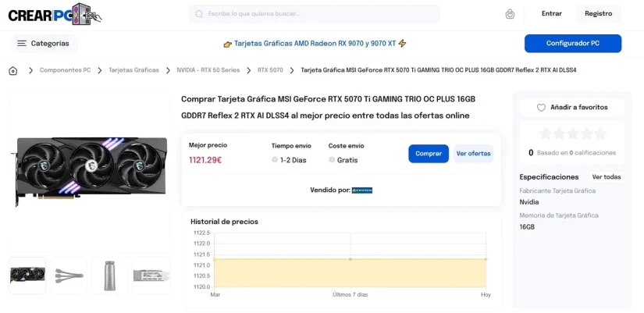Select the first graphics card thumbnail

[27, 276]
